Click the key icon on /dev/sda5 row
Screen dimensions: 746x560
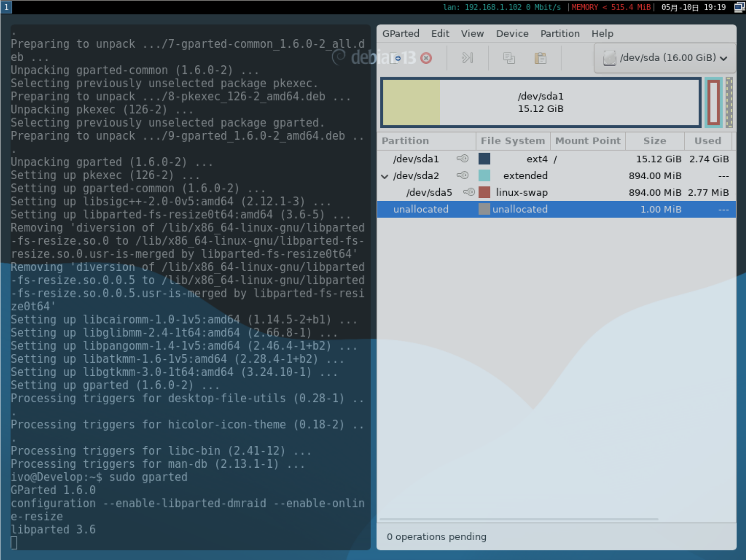tap(469, 192)
